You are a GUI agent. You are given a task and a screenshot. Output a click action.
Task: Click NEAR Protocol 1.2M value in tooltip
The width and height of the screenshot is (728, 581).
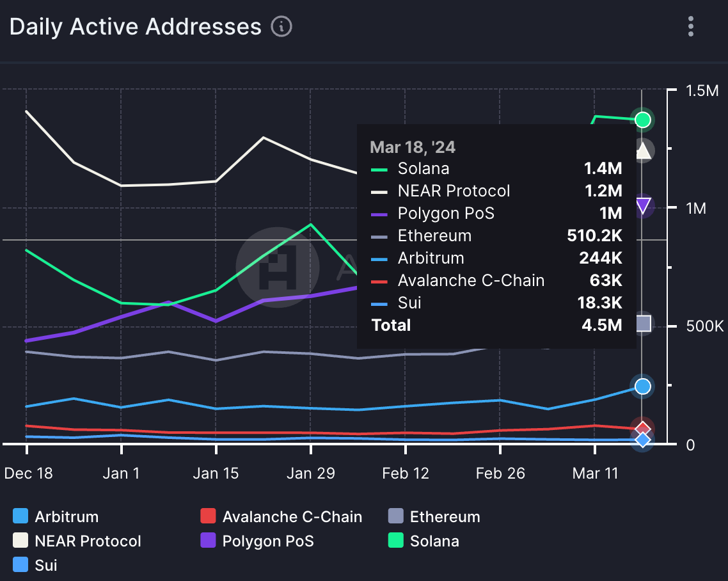pos(603,191)
